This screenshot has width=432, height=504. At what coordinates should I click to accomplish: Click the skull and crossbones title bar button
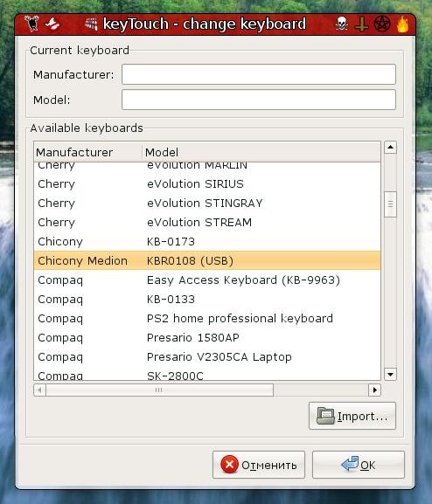[341, 24]
